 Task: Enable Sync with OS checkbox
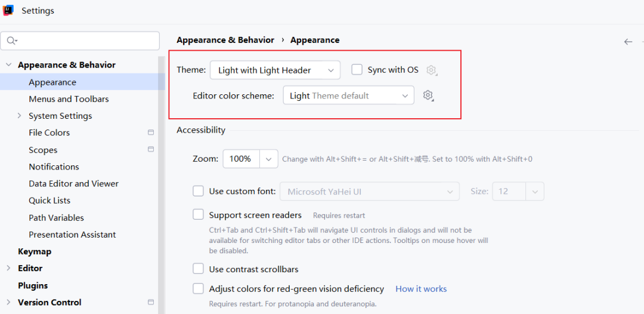357,70
